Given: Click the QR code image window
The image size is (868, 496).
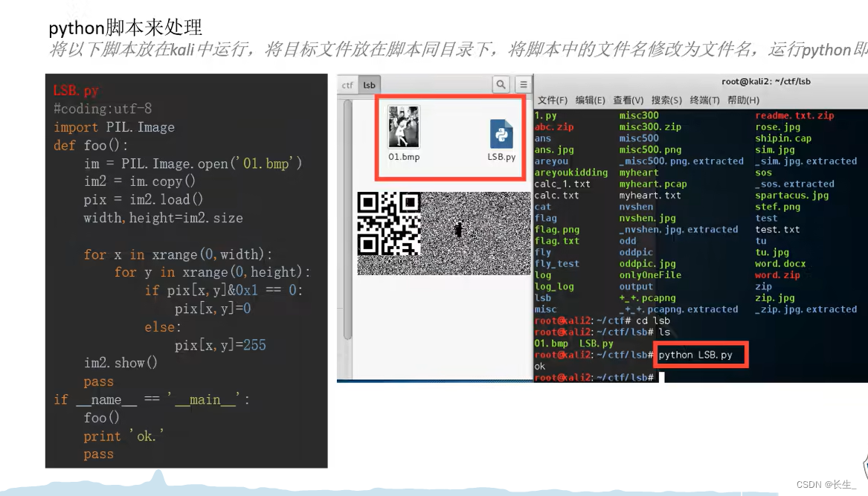Looking at the screenshot, I should point(444,233).
